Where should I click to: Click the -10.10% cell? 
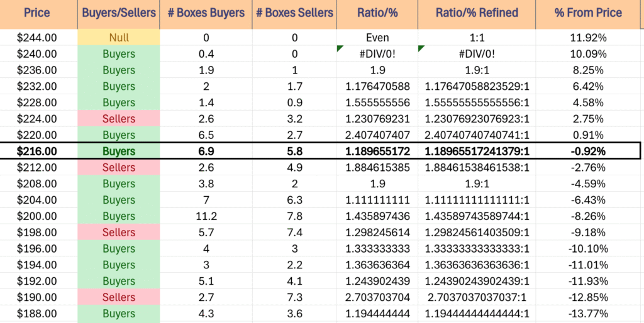tap(589, 249)
